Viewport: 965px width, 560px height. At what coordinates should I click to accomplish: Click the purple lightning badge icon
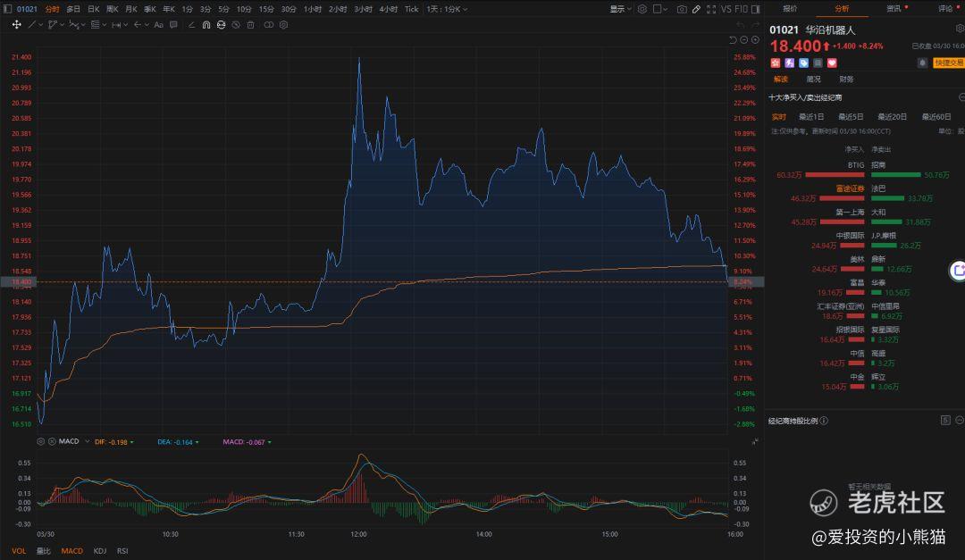click(790, 63)
